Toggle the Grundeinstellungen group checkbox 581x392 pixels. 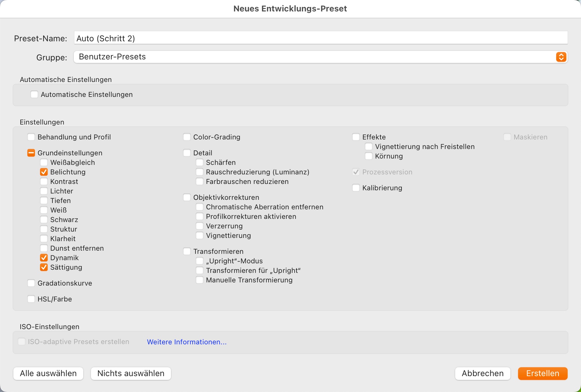tap(31, 153)
